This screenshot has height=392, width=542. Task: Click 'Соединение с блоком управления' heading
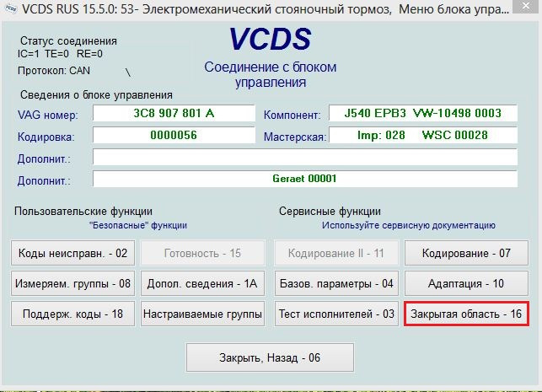(x=271, y=75)
